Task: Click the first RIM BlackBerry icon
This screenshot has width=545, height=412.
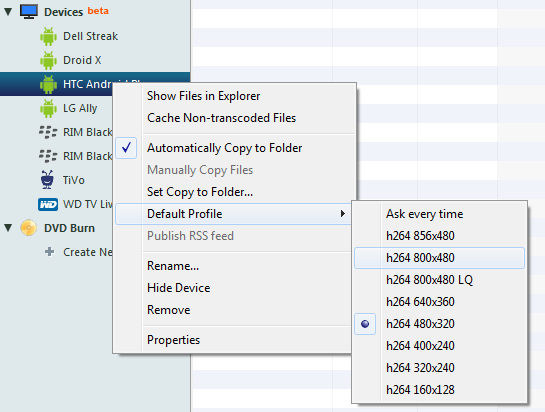Action: click(x=48, y=132)
